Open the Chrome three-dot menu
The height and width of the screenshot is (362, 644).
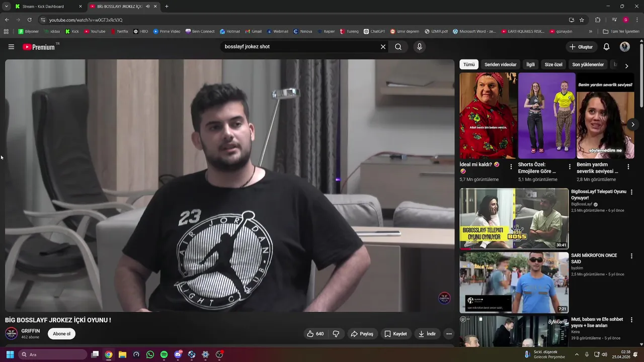637,20
